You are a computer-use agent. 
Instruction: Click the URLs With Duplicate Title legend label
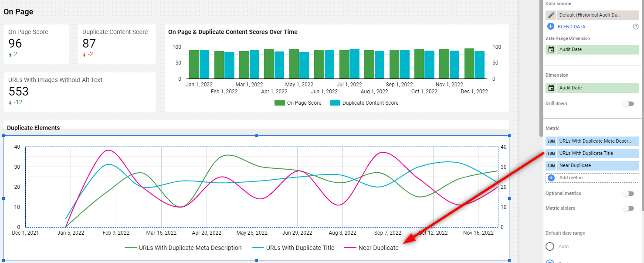[x=300, y=248]
